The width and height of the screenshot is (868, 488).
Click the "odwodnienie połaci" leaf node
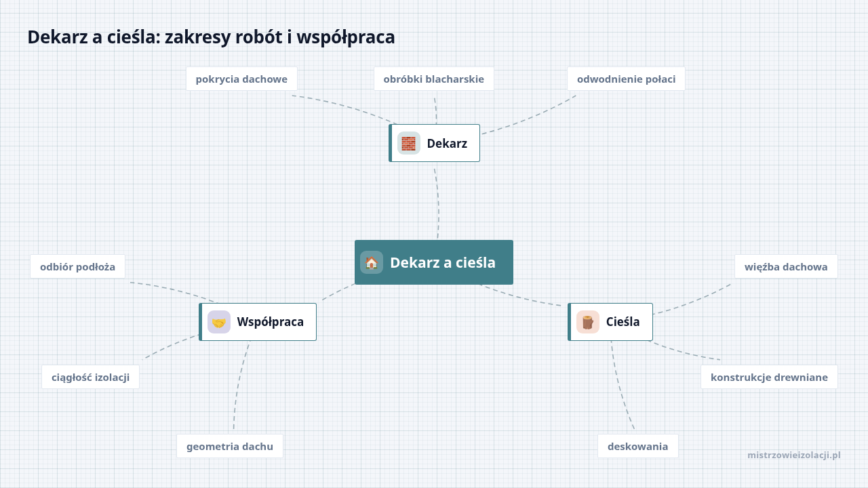tap(626, 79)
